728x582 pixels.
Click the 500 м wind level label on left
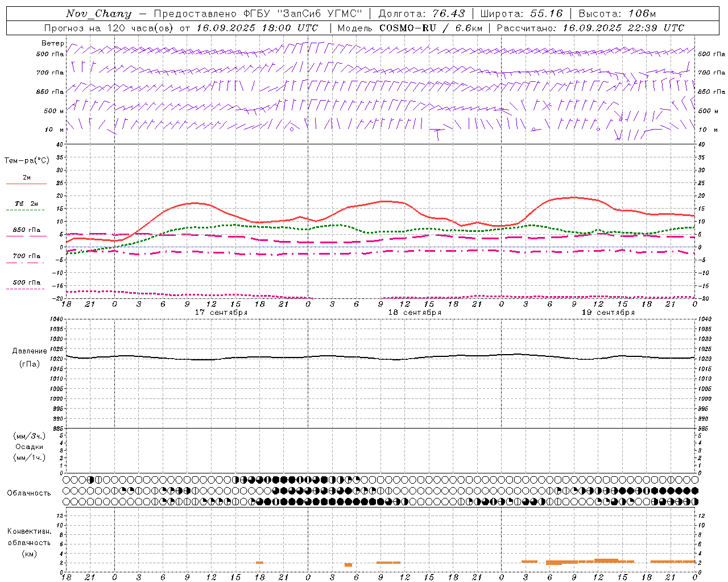(54, 111)
